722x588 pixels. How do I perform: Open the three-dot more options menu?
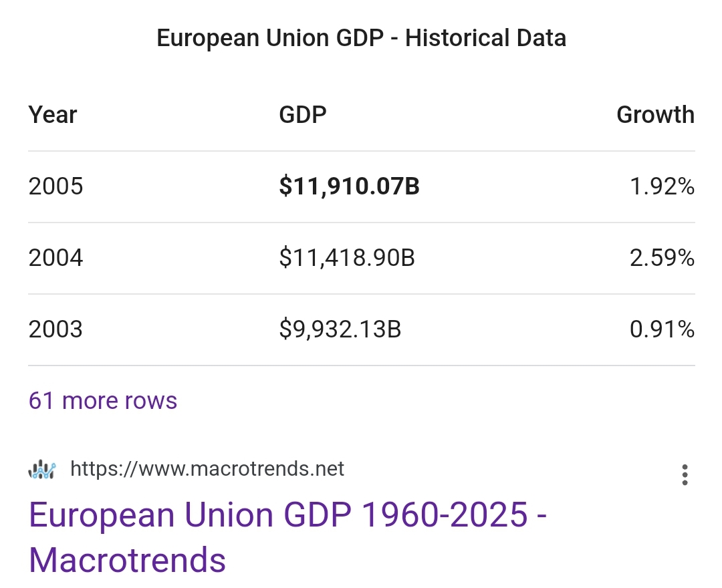[685, 475]
